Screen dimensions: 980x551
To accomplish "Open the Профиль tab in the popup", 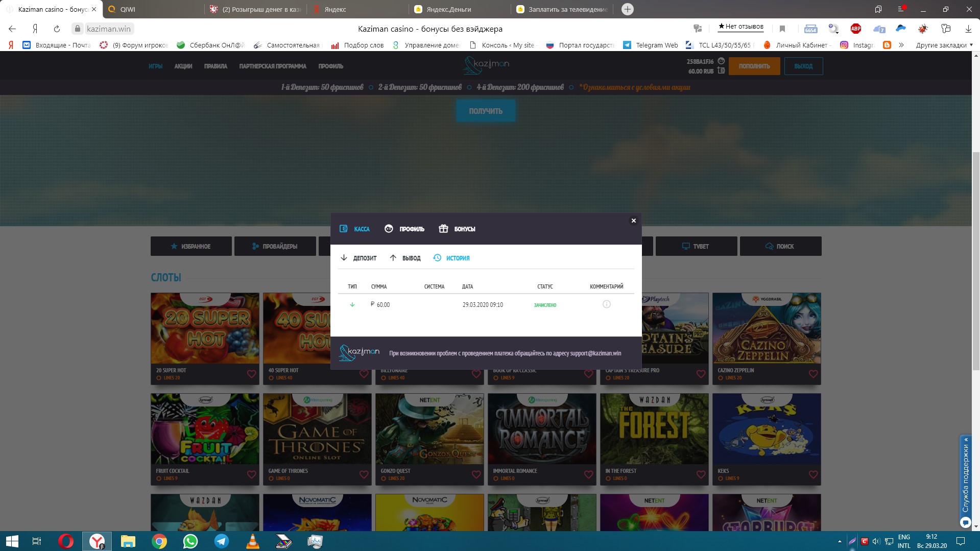I will coord(404,229).
